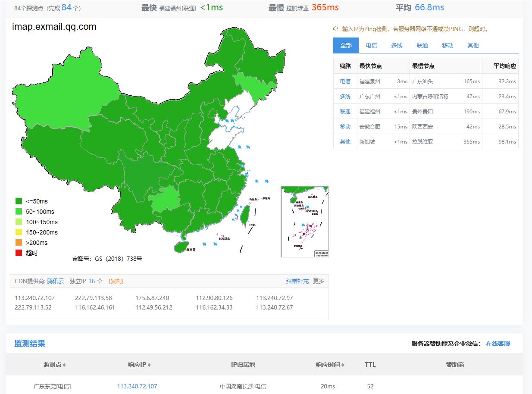Switch to the 电信 tab
Viewport: 532px width, 394px height.
371,45
